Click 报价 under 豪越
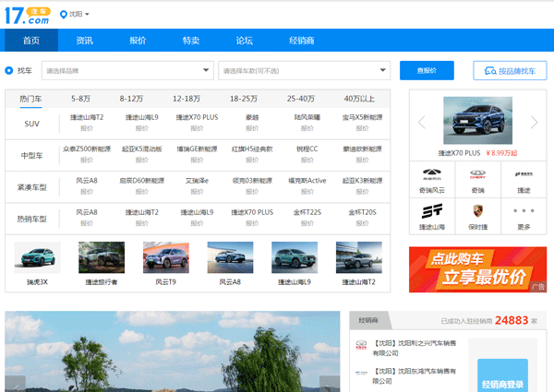The width and height of the screenshot is (554, 392). click(252, 128)
